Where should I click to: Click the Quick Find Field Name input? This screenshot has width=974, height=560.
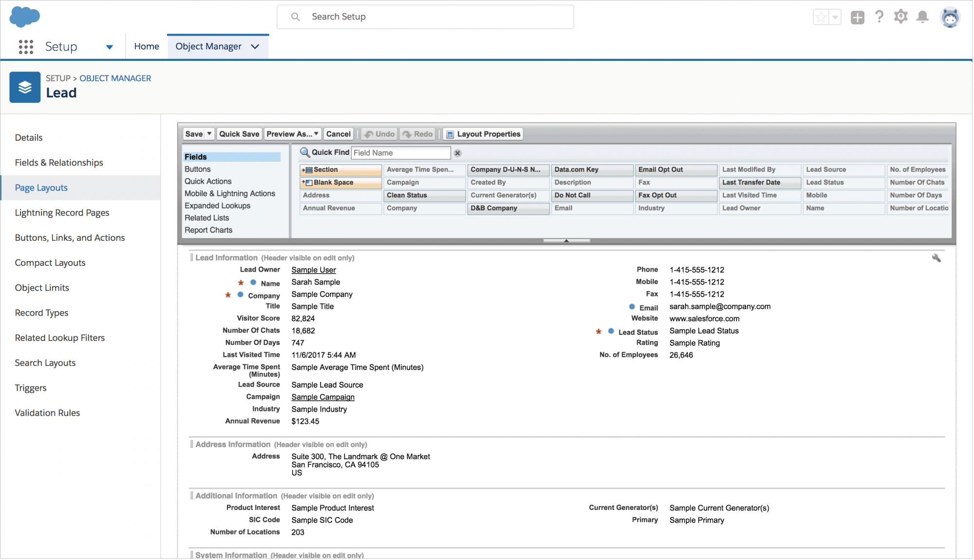(x=401, y=153)
